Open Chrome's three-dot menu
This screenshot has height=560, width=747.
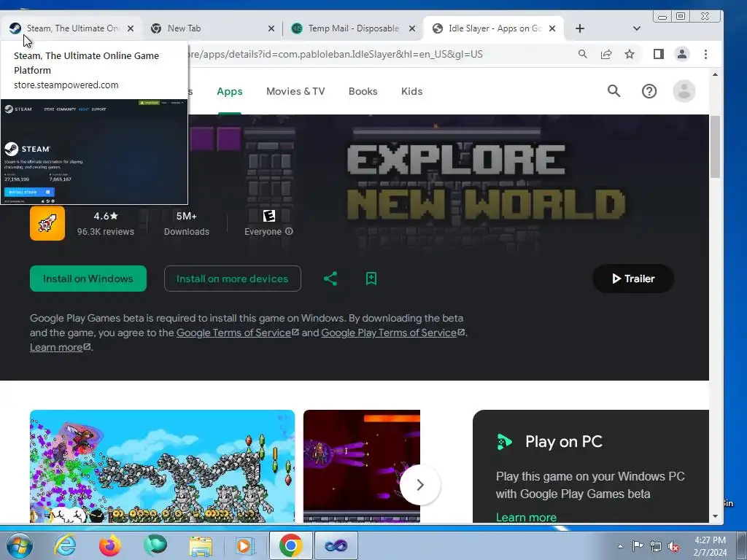705,54
